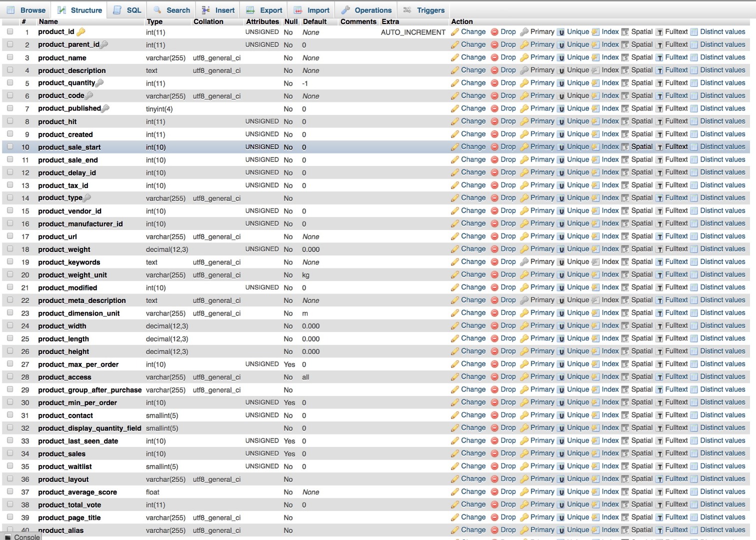
Task: Click the pencil icon for product_id
Action: [455, 32]
